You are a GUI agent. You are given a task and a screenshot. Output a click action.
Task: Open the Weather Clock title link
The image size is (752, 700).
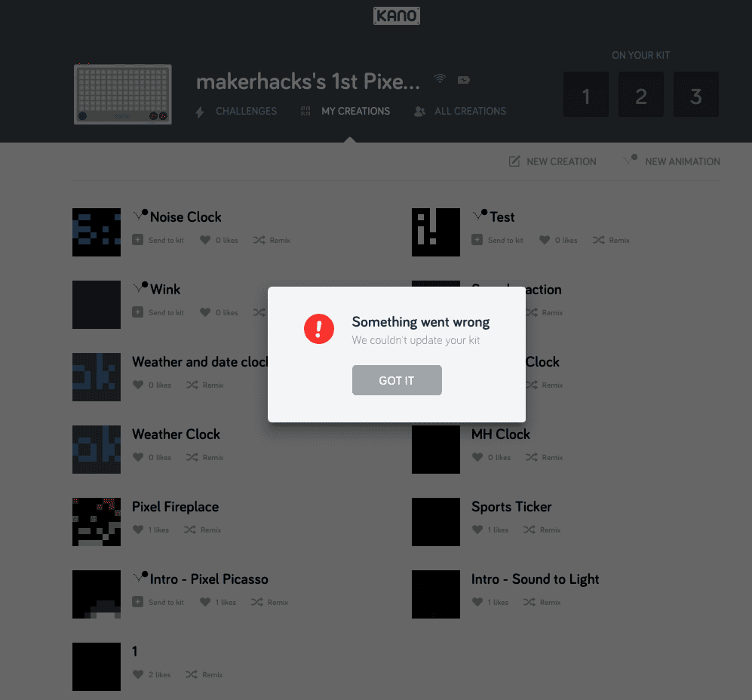pos(176,434)
